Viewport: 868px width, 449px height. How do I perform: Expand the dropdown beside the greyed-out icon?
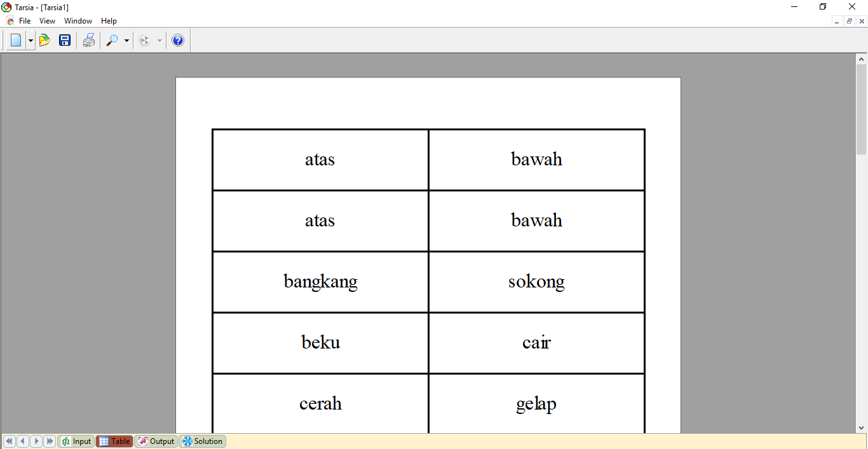coord(159,41)
